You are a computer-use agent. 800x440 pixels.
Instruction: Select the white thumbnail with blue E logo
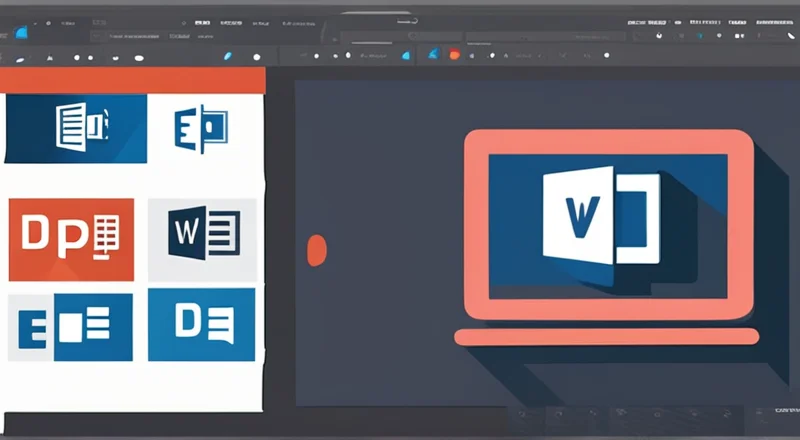click(201, 129)
